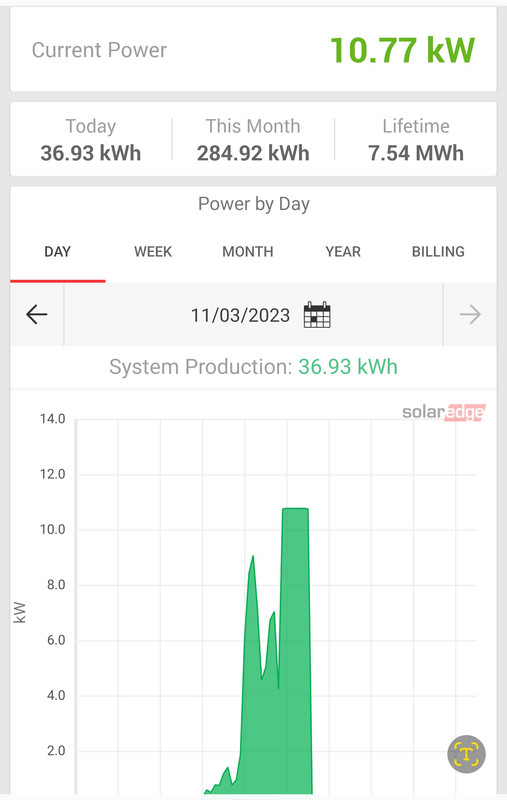Open the calendar date picker icon

(317, 315)
